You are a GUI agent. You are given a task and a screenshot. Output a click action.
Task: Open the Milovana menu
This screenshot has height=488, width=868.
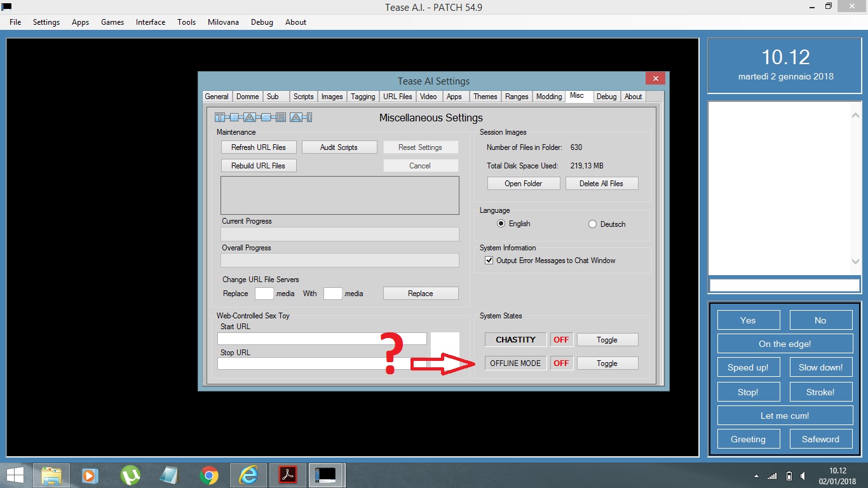(x=223, y=22)
